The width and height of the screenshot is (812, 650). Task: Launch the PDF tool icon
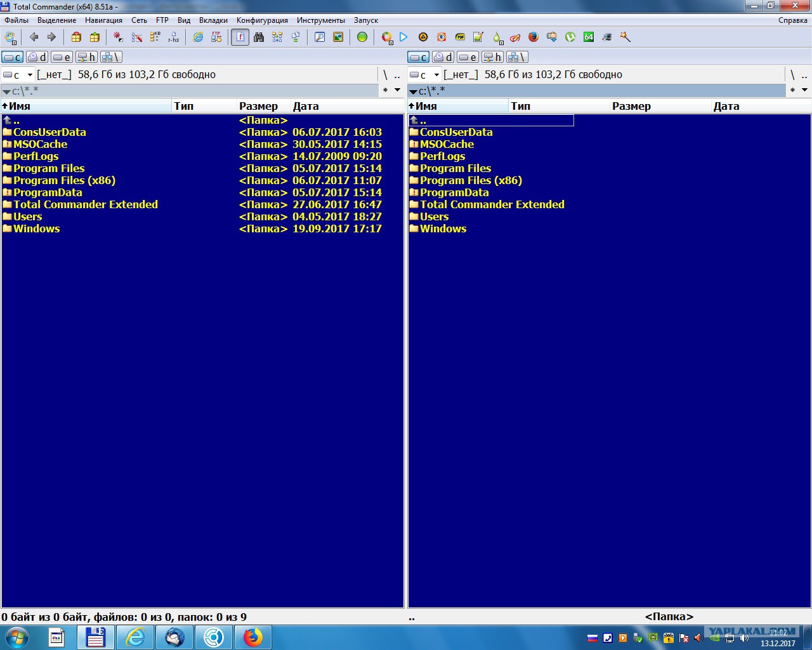pos(460,37)
